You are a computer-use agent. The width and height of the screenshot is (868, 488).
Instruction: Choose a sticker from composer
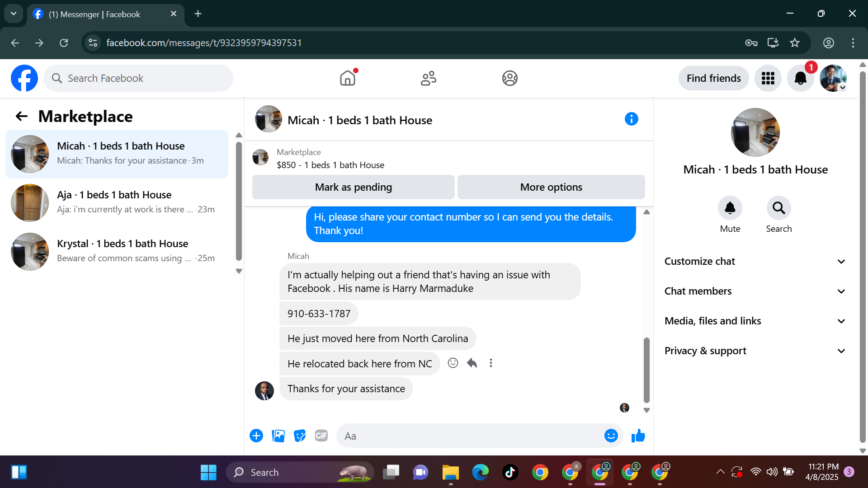[x=299, y=436]
